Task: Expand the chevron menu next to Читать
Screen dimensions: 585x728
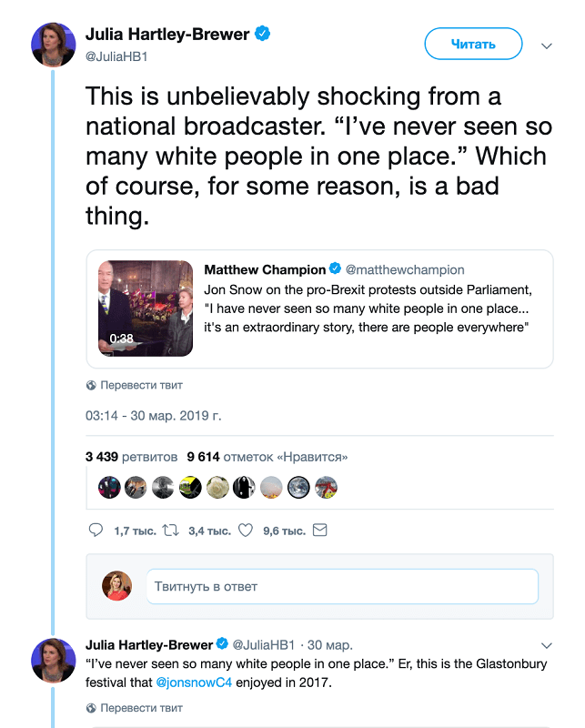Action: pyautogui.click(x=547, y=45)
